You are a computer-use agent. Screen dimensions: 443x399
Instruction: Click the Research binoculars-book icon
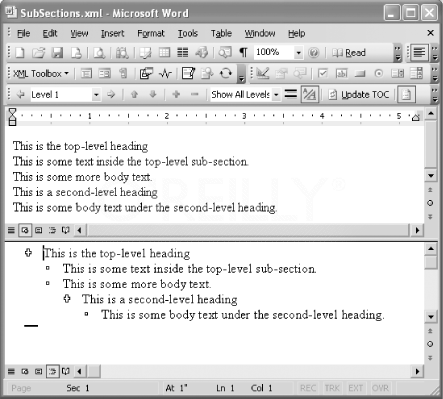coord(122,53)
